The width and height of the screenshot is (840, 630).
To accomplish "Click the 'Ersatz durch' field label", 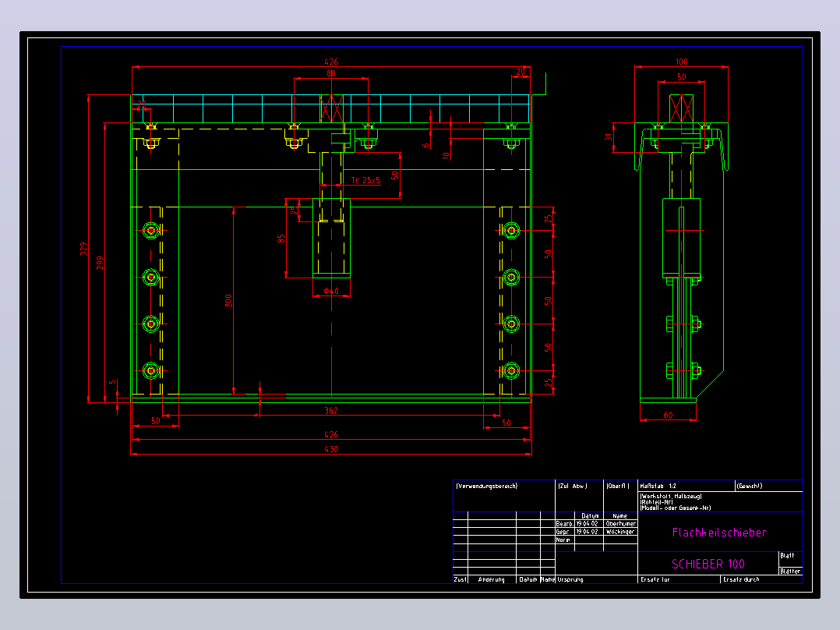I will (741, 579).
